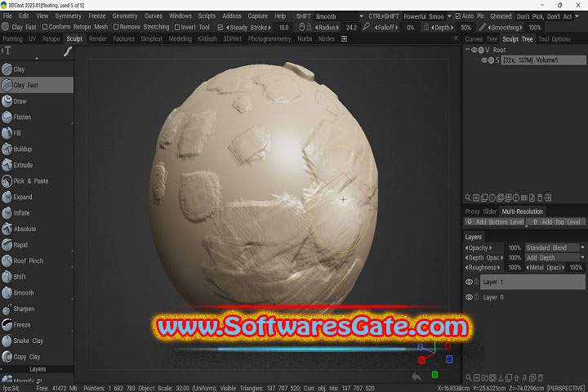The height and width of the screenshot is (392, 588).
Task: Toggle visibility of Root in Sculpt Tree
Action: tap(474, 50)
